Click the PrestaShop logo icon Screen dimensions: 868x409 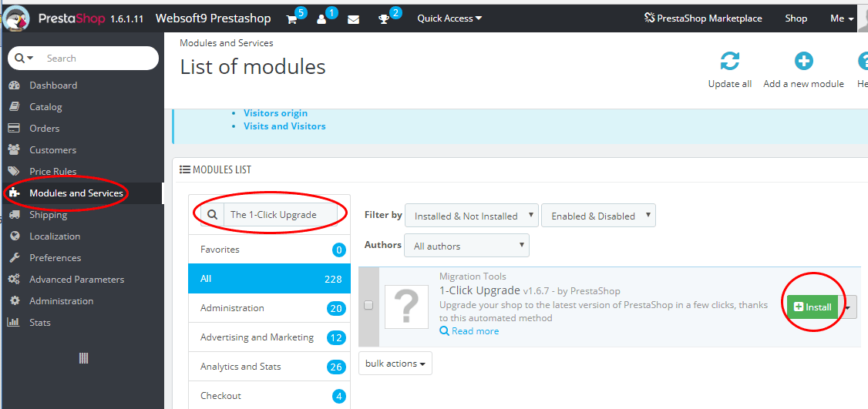17,18
